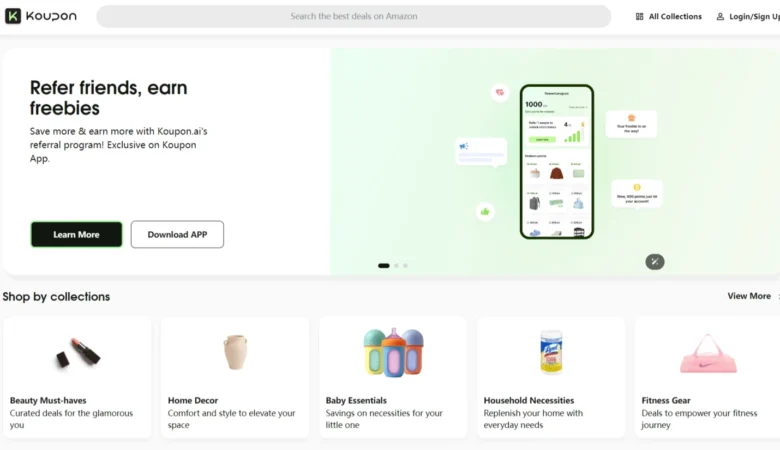Image resolution: width=780 pixels, height=450 pixels.
Task: Switch to the second carousel slide dot
Action: tap(396, 266)
